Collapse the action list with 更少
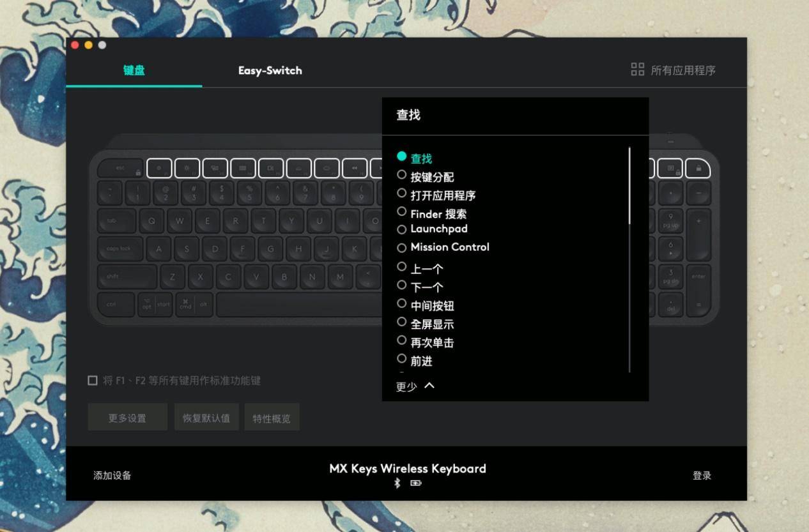The width and height of the screenshot is (809, 532). point(415,386)
